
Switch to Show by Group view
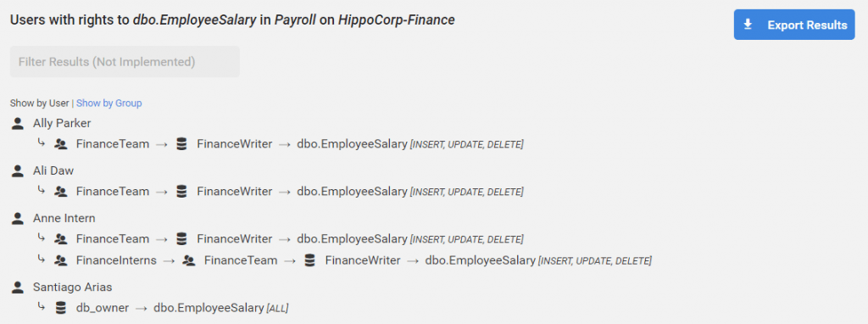point(109,103)
